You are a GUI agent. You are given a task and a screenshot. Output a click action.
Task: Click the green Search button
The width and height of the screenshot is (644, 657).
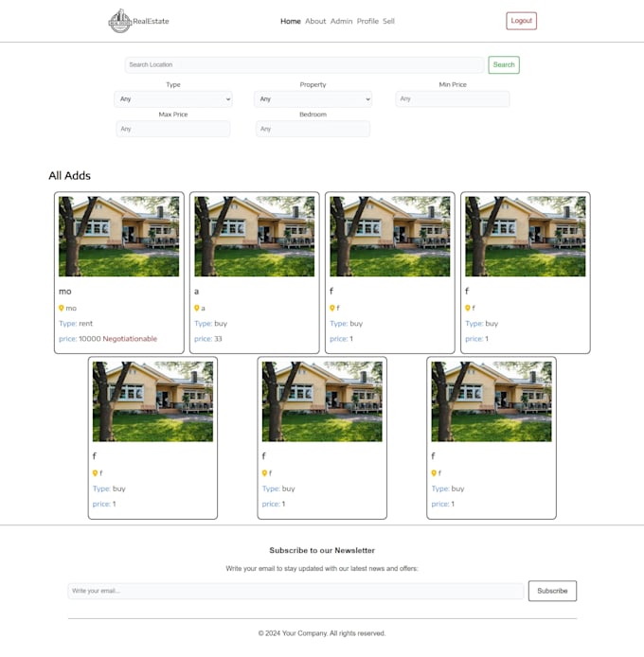504,65
